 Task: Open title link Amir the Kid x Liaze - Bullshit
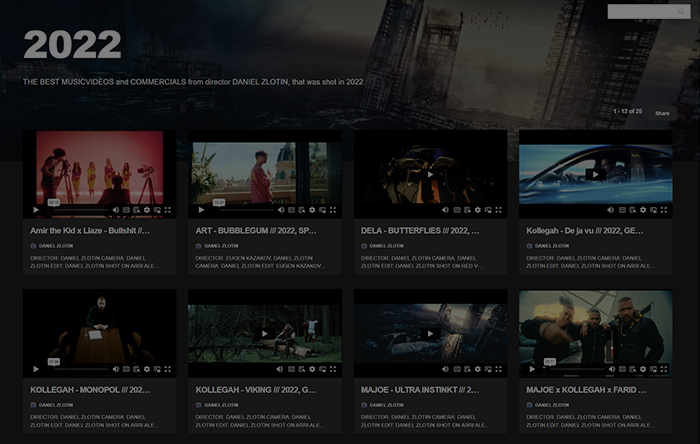pos(90,231)
